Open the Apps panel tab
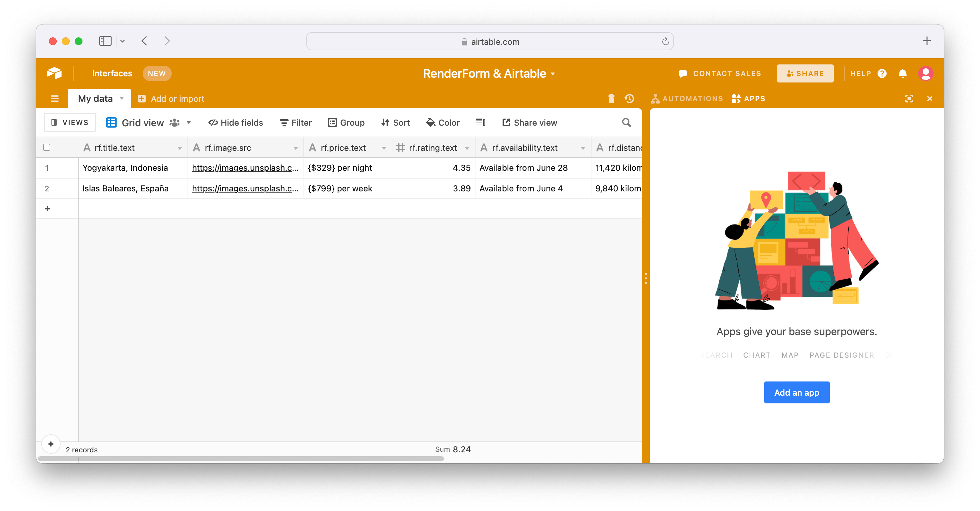The height and width of the screenshot is (511, 980). pyautogui.click(x=748, y=99)
